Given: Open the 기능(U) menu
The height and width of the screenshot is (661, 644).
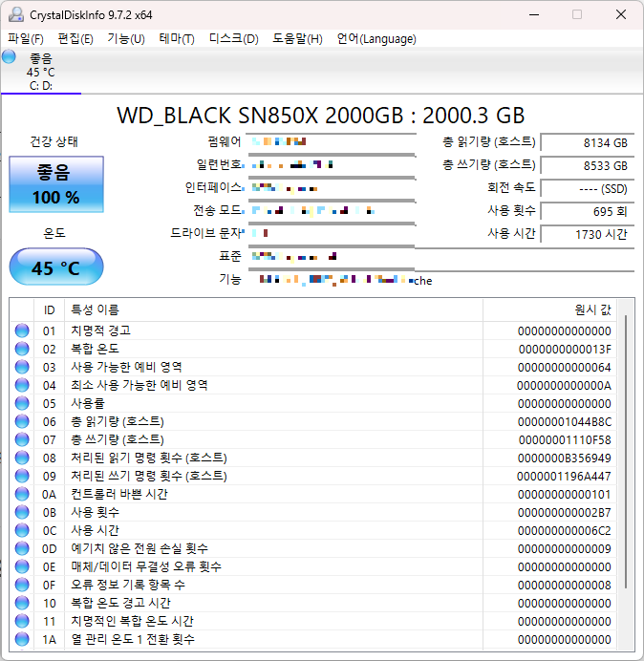Looking at the screenshot, I should click(x=126, y=39).
